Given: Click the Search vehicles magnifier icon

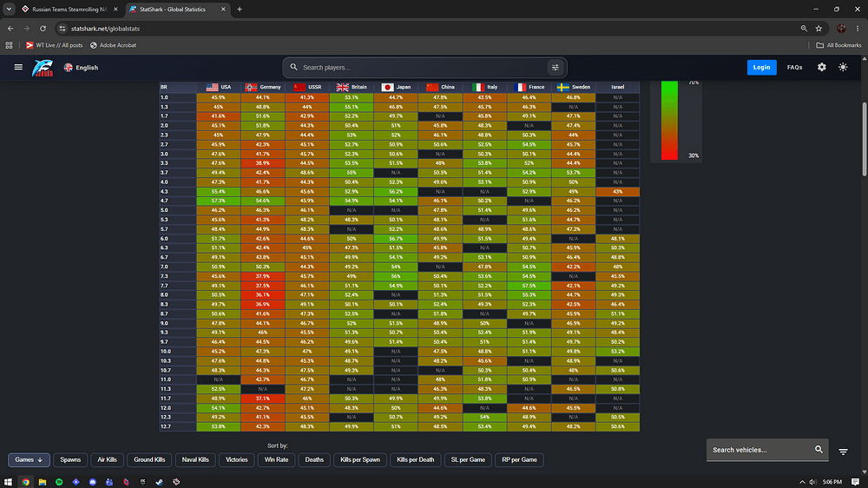Looking at the screenshot, I should (819, 449).
